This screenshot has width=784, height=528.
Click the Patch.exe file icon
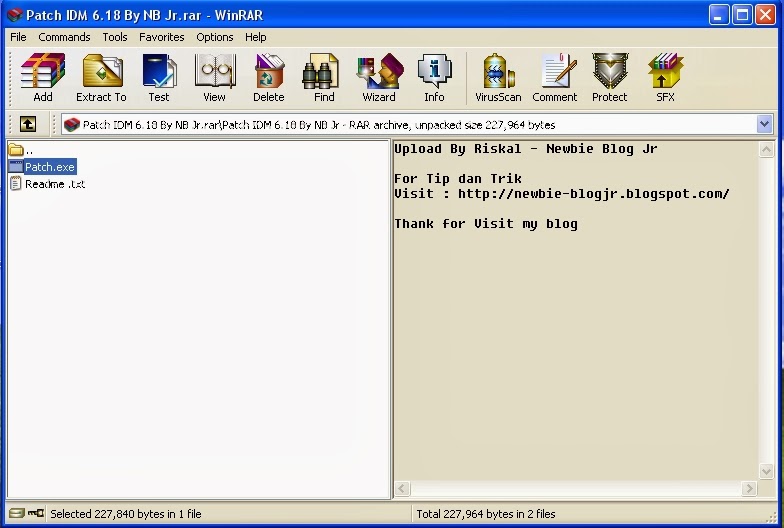click(16, 166)
